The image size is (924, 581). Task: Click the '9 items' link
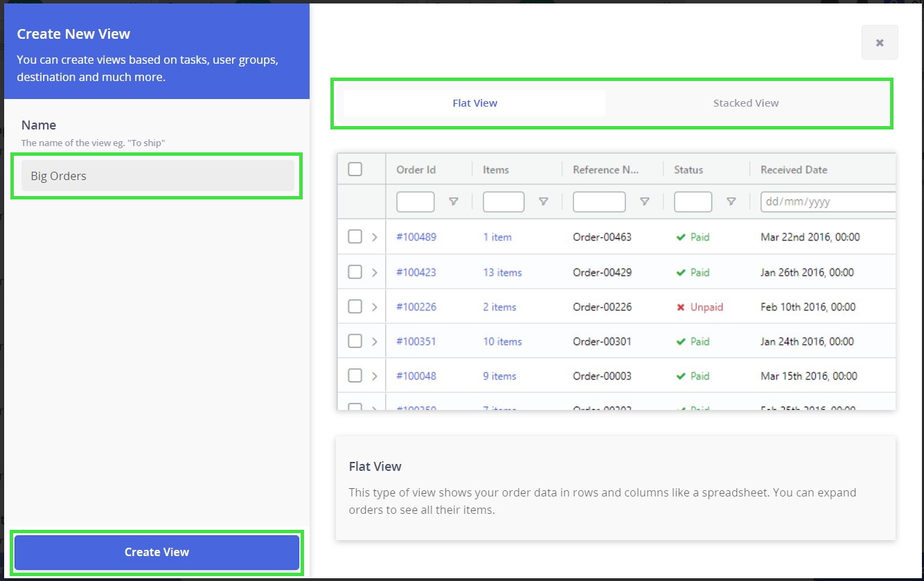click(499, 376)
